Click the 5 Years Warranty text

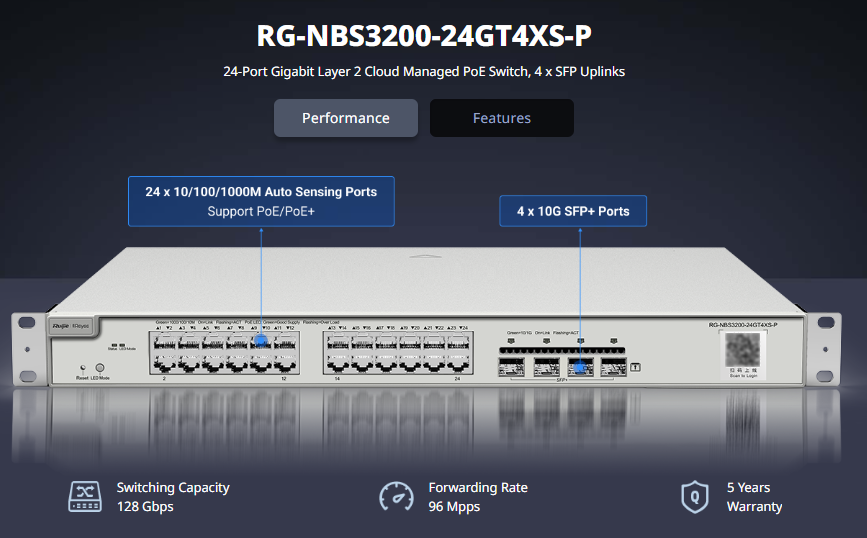tap(754, 497)
